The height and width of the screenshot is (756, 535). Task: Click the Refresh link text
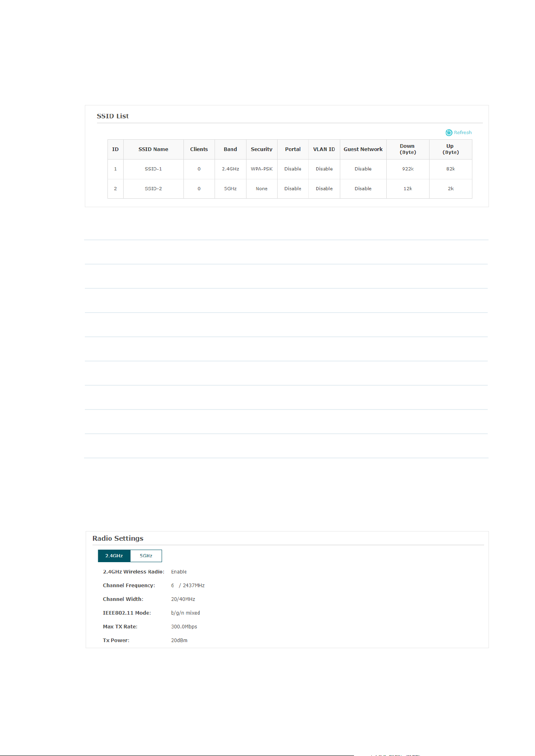(463, 132)
